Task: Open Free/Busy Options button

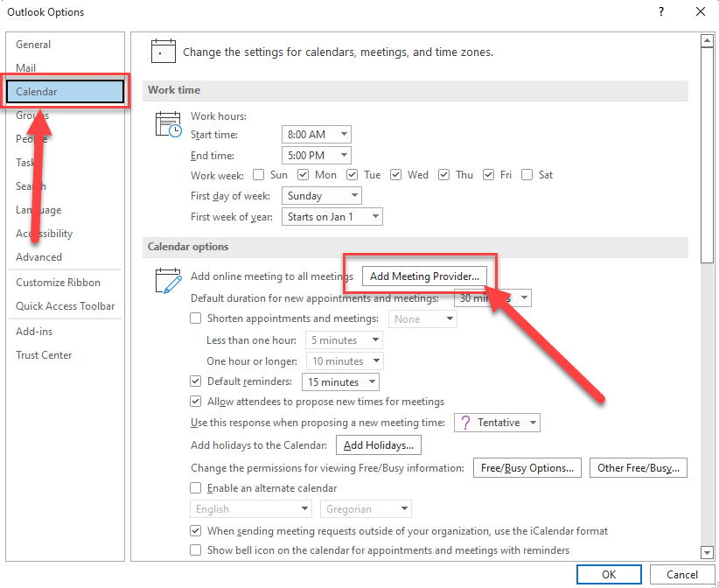Action: pos(527,468)
